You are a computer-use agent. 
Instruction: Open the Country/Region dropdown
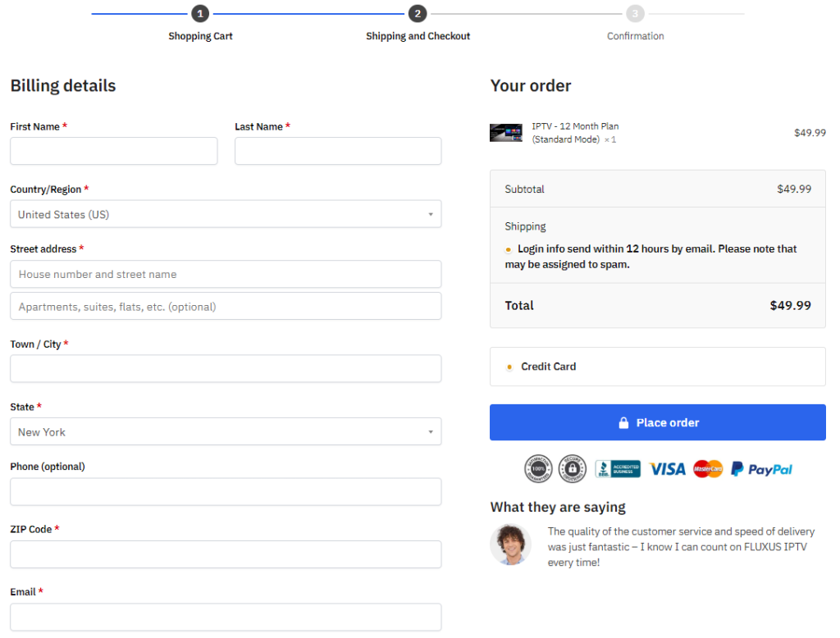[226, 214]
